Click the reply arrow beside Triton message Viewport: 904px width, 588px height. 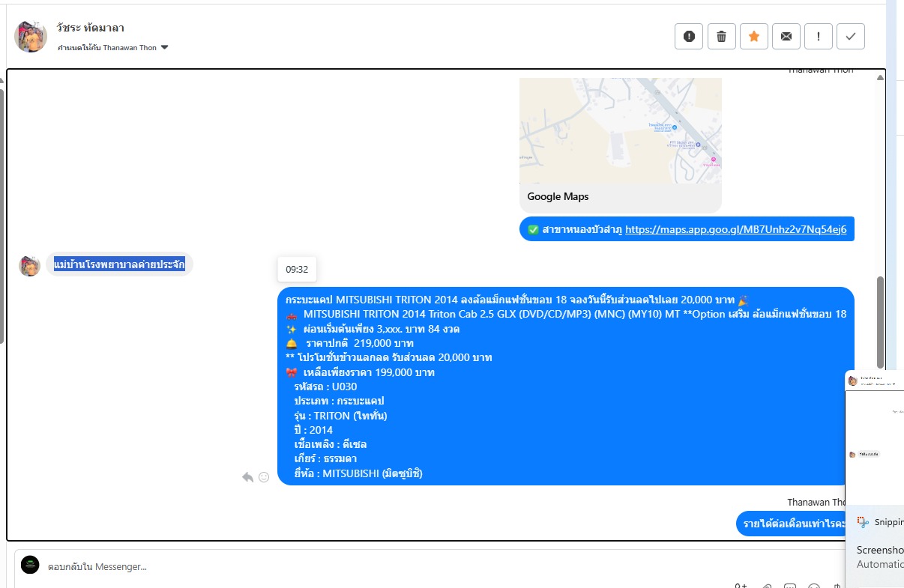click(x=247, y=477)
